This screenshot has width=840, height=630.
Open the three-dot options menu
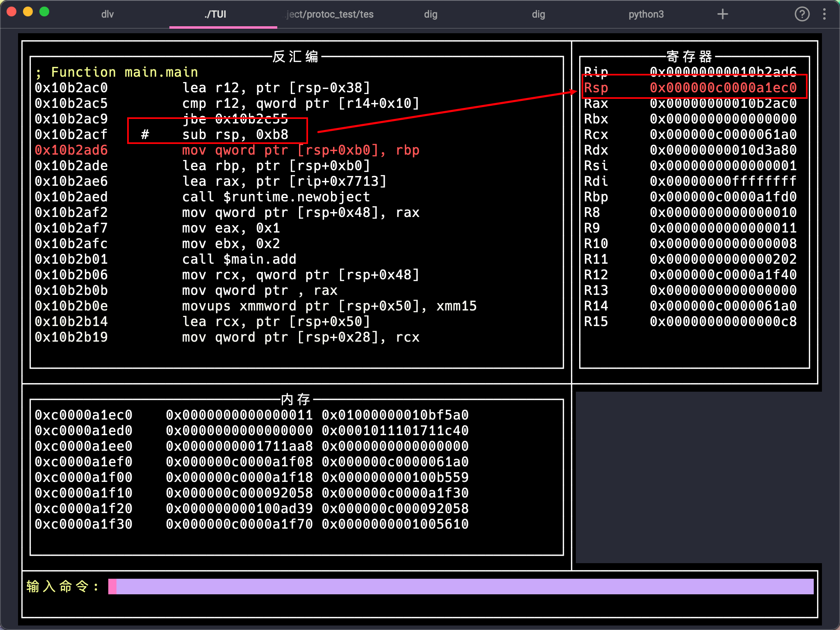point(824,14)
